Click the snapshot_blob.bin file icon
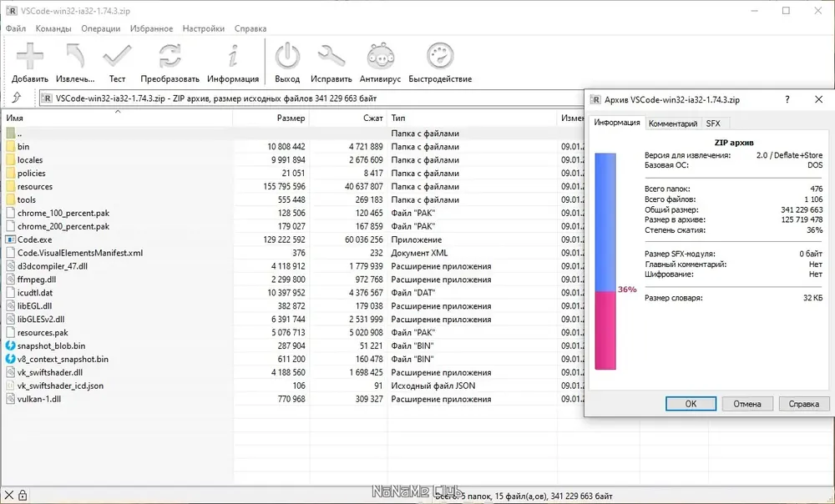 tap(11, 346)
